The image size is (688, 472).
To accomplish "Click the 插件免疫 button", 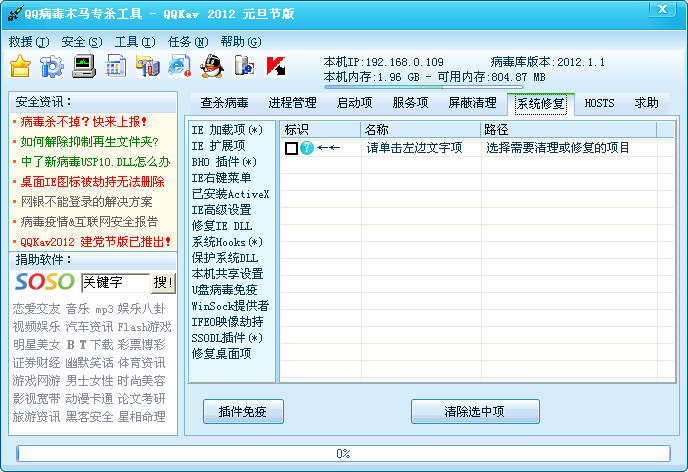I will 243,411.
